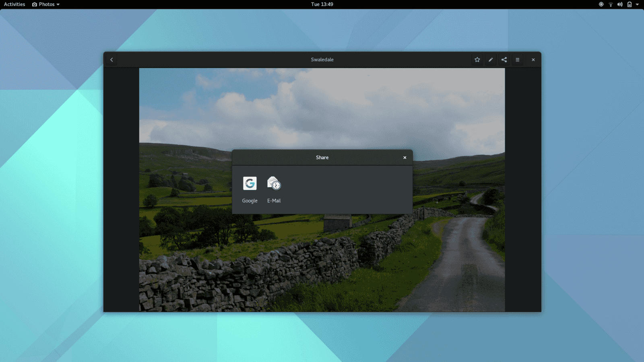Screen dimensions: 644x362
Task: Mark Swaledale as a favorite with the star icon
Action: point(477,60)
